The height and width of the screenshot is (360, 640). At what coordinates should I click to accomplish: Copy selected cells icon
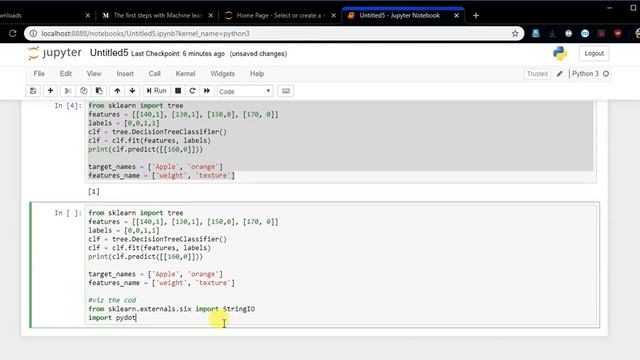(84, 91)
